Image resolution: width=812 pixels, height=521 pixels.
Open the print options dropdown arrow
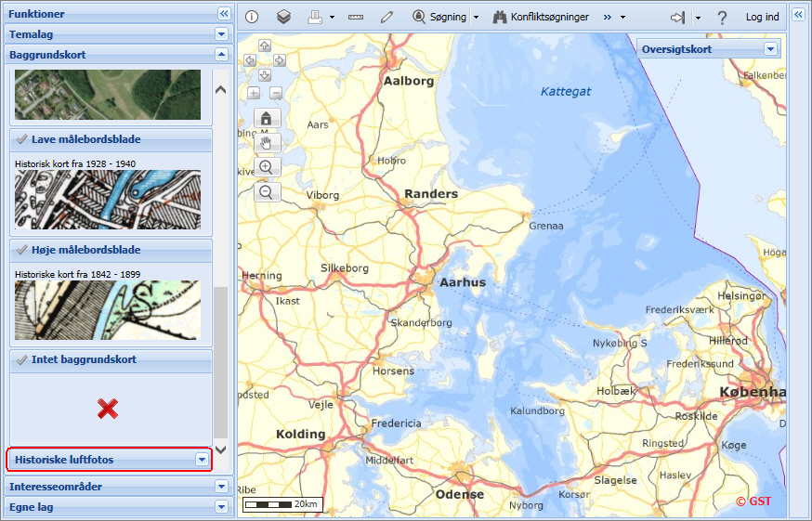click(x=332, y=17)
